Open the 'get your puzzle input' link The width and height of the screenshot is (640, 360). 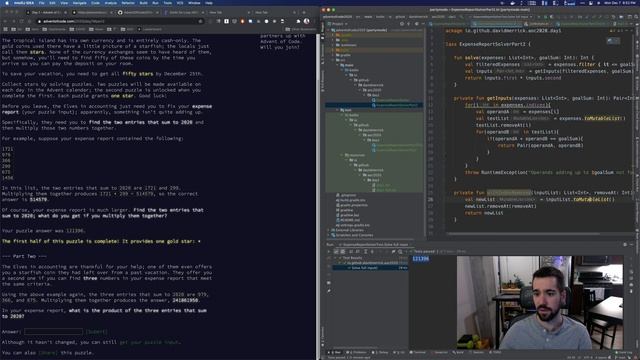pos(149,342)
